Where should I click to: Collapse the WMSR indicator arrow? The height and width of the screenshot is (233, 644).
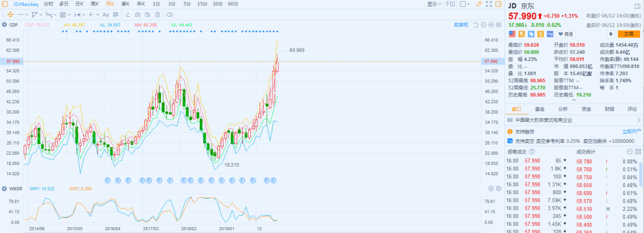[x=5, y=189]
